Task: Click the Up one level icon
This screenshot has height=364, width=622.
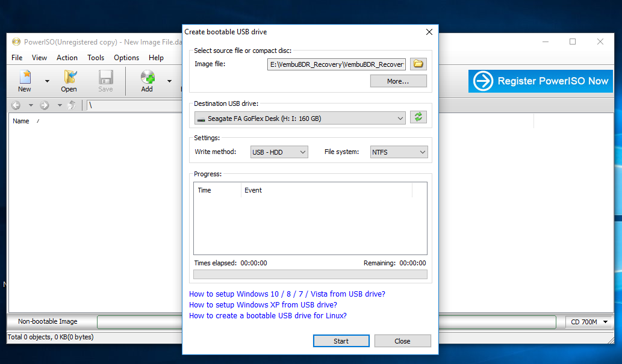Action: pyautogui.click(x=72, y=105)
